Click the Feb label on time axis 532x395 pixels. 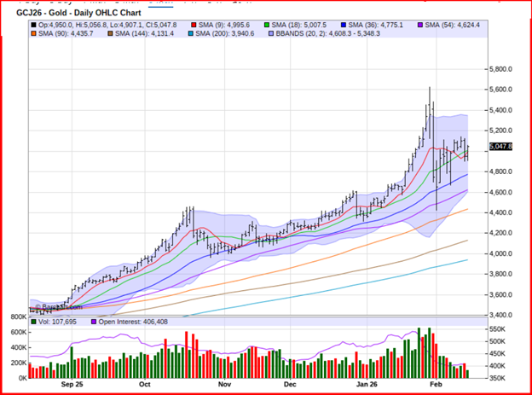pos(436,385)
